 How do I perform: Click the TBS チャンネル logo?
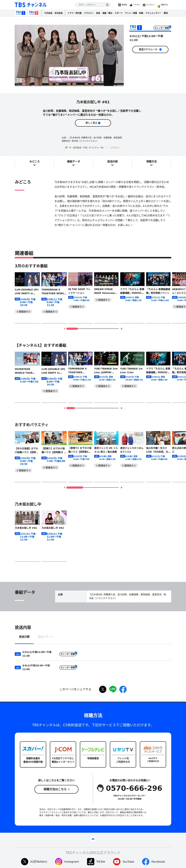(31, 5)
